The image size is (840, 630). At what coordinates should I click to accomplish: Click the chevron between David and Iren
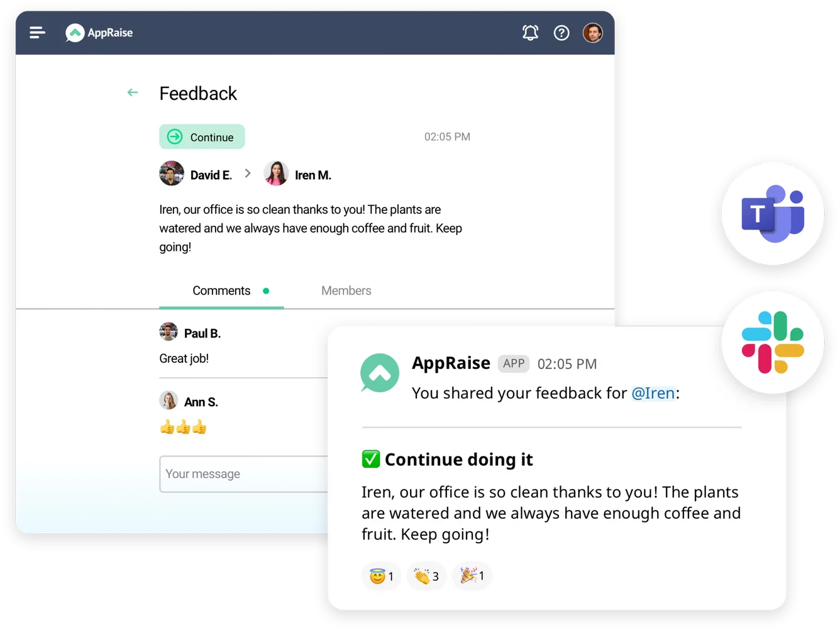click(248, 174)
